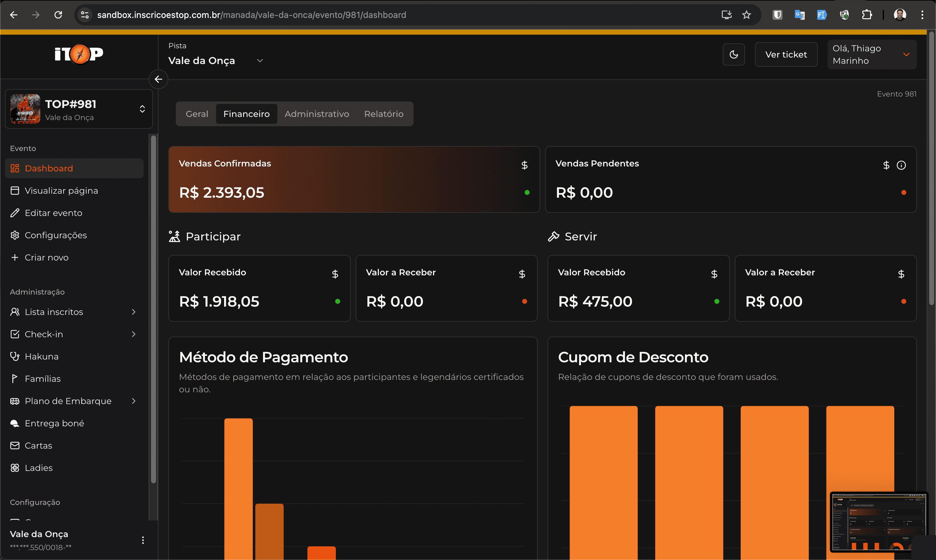
Task: Open the Vale da Onça three-dot menu
Action: [143, 540]
